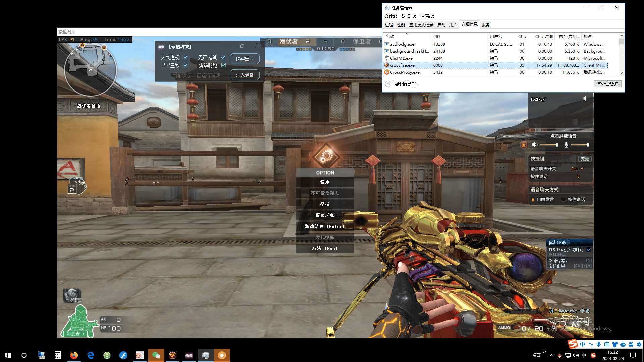Open the network tray icon
This screenshot has width=644, height=362.
click(x=568, y=355)
